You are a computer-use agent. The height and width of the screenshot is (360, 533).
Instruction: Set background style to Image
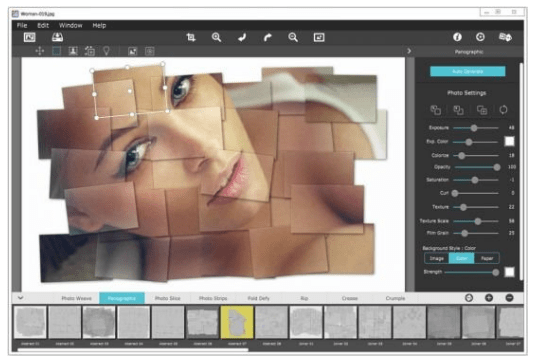tap(437, 258)
